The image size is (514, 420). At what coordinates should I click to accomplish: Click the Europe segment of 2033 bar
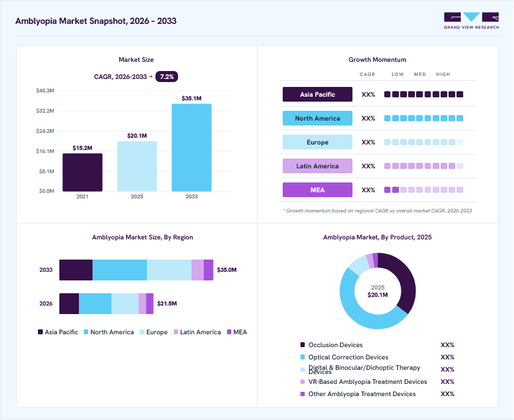click(x=169, y=270)
